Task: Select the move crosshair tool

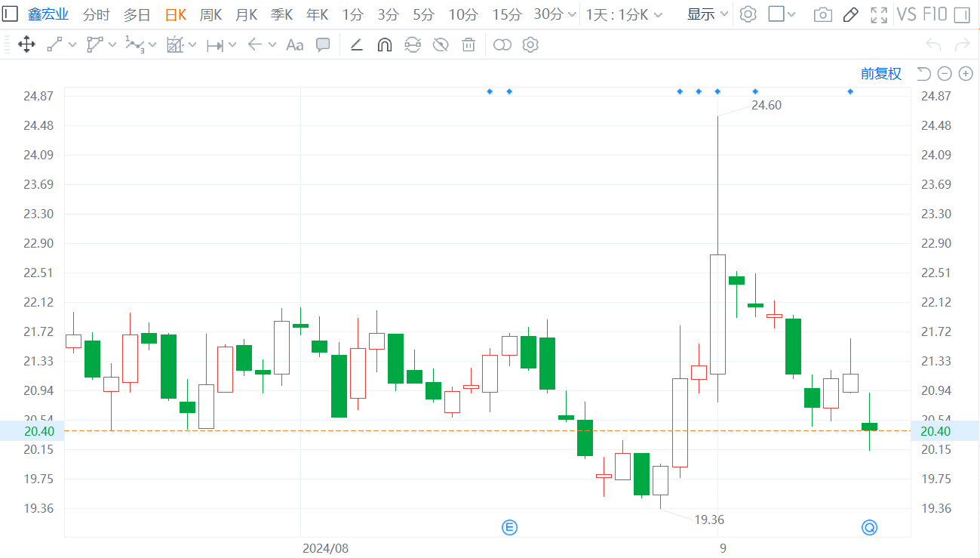Action: (x=26, y=45)
